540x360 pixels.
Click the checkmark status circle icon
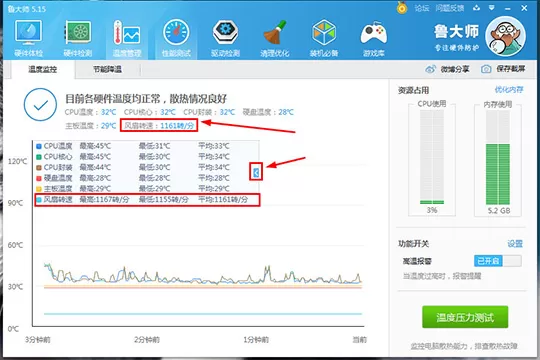40,105
